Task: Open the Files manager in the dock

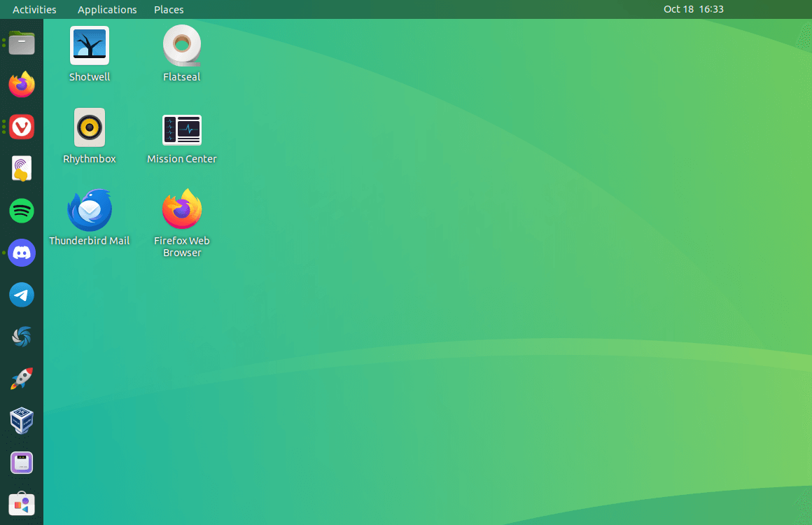Action: [x=21, y=43]
